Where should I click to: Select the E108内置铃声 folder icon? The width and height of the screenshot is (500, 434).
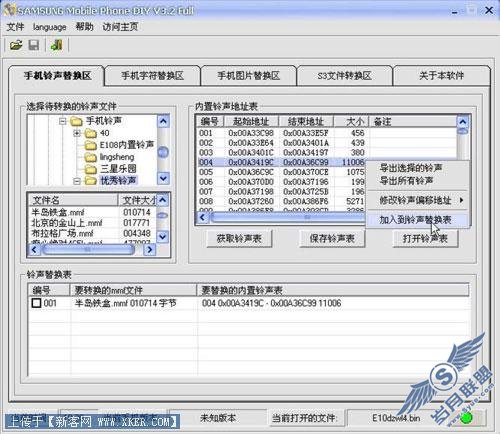[91, 145]
